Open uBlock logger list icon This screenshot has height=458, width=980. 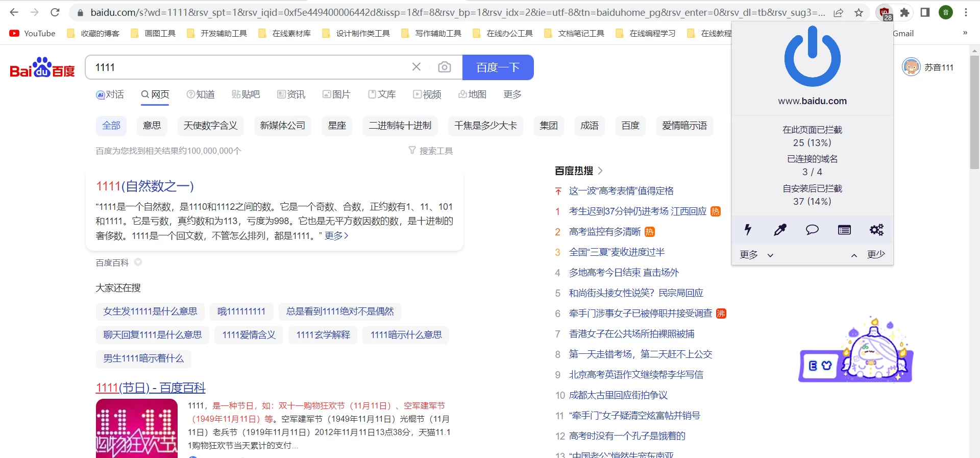844,230
